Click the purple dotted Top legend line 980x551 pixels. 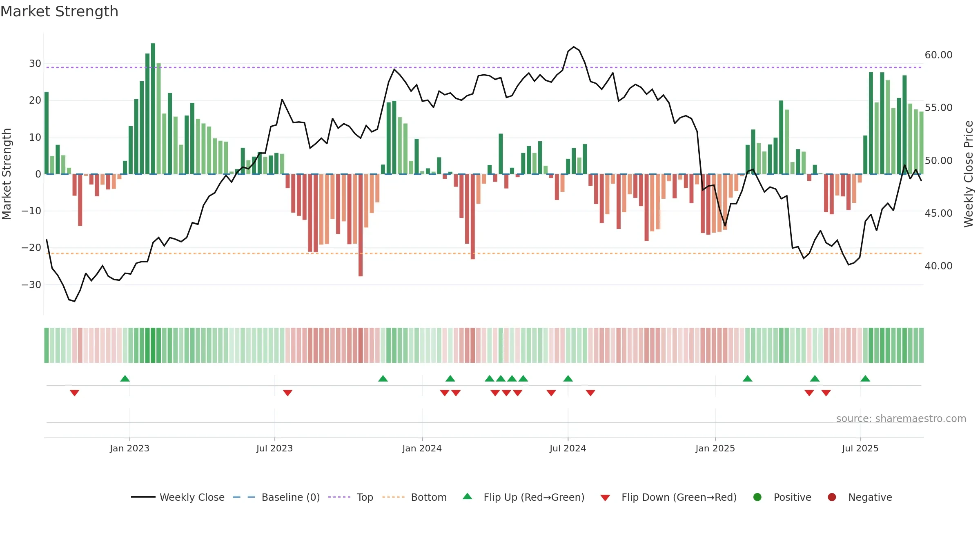[339, 497]
